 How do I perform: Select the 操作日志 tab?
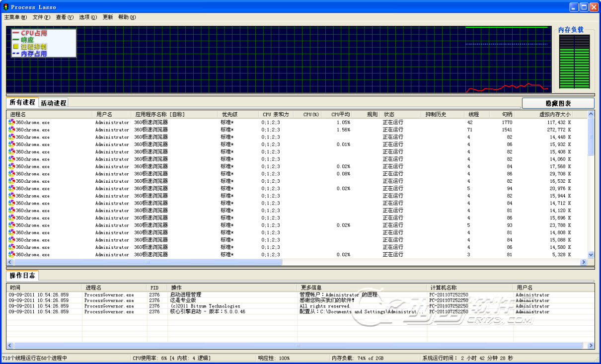coord(22,276)
